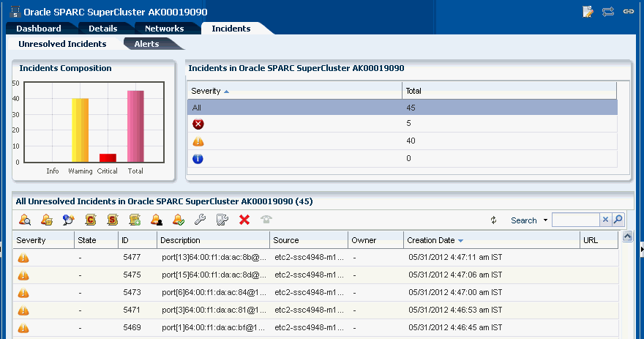Click the notepad edit icon in title bar
The height and width of the screenshot is (339, 644).
(x=588, y=12)
